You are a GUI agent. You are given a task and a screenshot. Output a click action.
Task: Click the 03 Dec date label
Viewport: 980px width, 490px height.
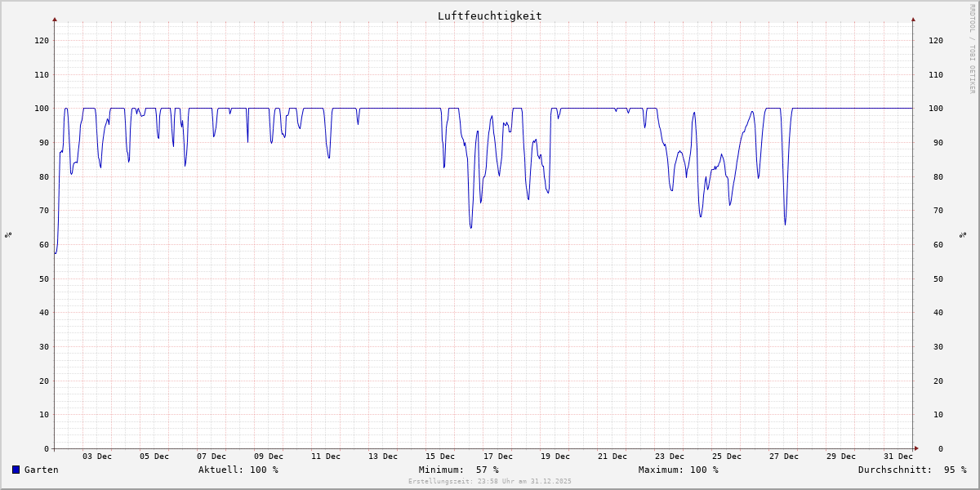[97, 457]
